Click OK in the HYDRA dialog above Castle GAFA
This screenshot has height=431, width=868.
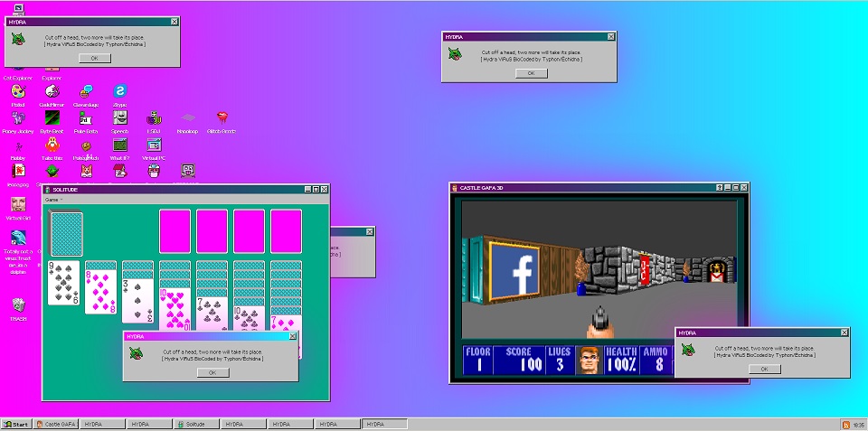point(531,73)
